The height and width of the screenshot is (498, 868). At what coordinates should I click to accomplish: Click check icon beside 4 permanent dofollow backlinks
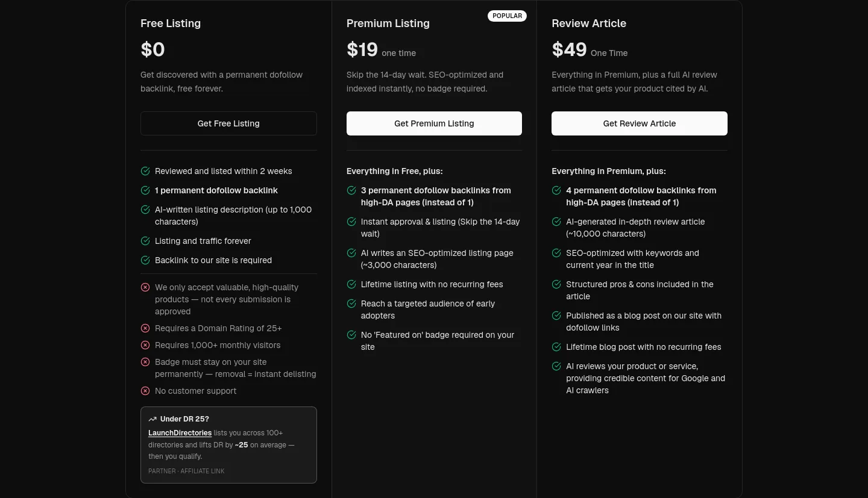556,190
